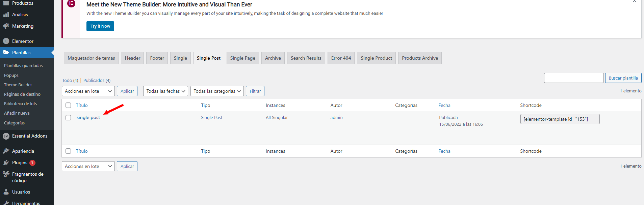Sort by Fecha in table footer
Screen dimensions: 644x205
click(444, 151)
